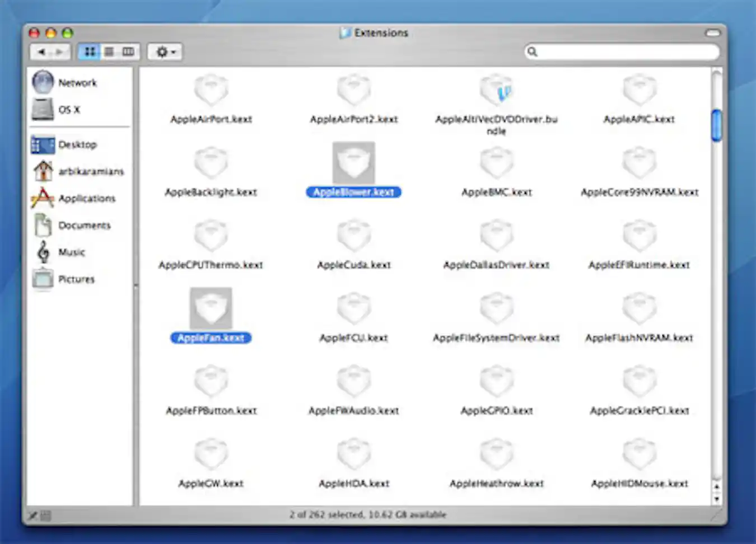The width and height of the screenshot is (756, 544).
Task: Go back using the back arrow
Action: click(x=42, y=51)
